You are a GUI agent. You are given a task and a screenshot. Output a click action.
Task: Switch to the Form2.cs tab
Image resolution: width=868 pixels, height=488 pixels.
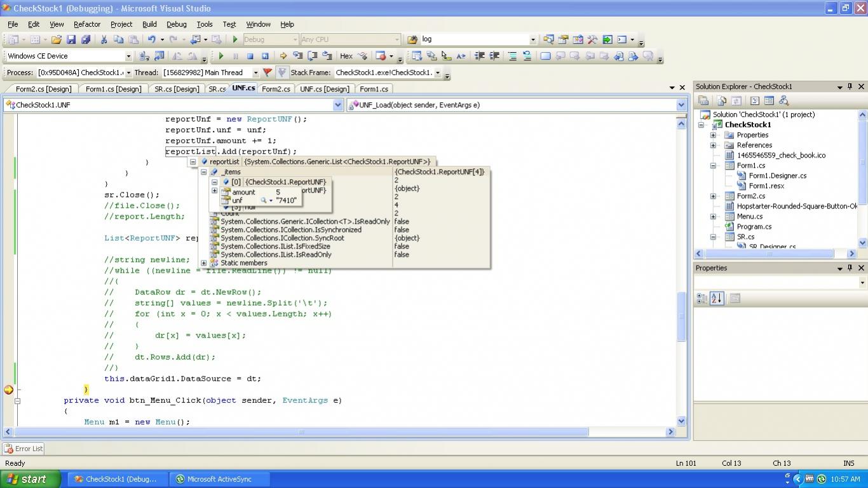(276, 89)
